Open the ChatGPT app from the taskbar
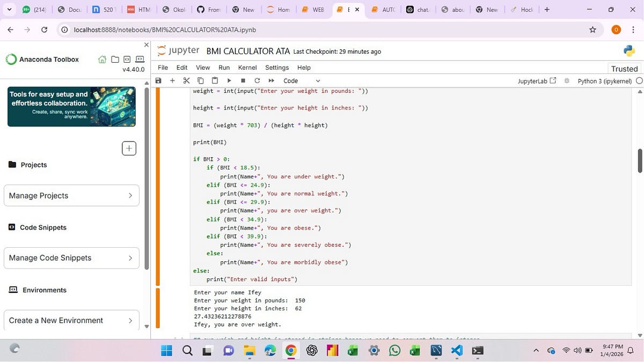 click(312, 351)
